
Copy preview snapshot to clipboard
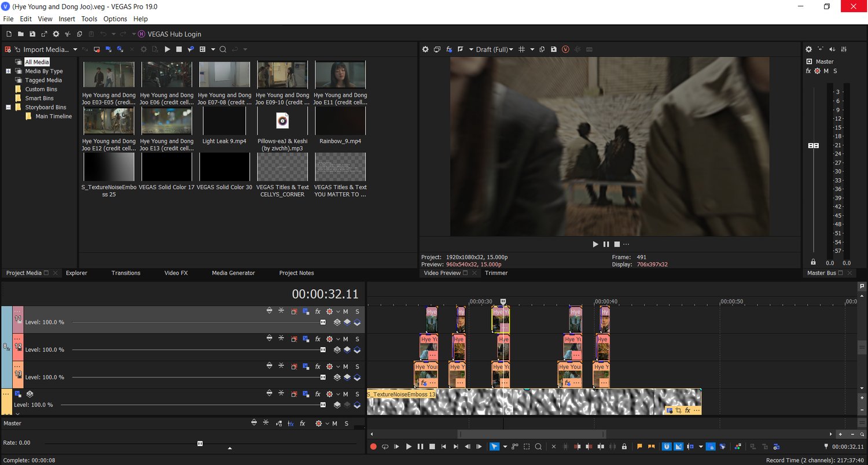[542, 50]
